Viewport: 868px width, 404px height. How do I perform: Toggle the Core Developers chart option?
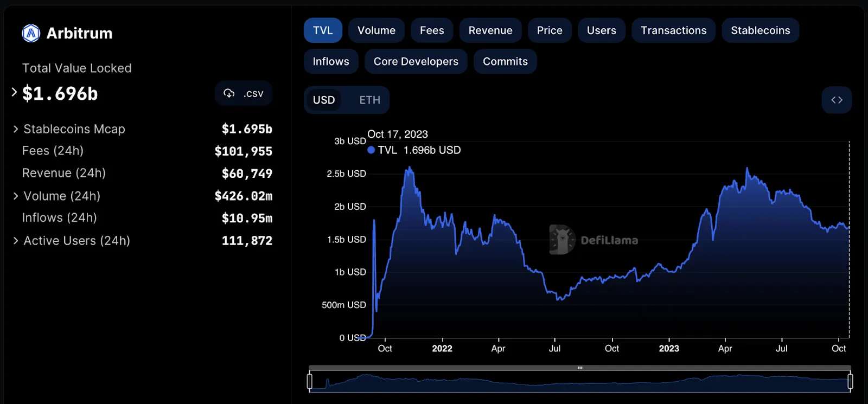[416, 61]
